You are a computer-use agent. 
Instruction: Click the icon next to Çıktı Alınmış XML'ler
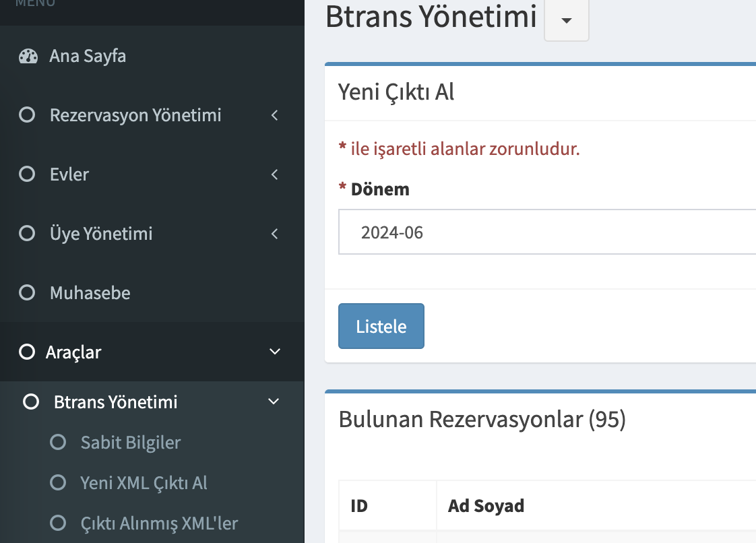(58, 523)
